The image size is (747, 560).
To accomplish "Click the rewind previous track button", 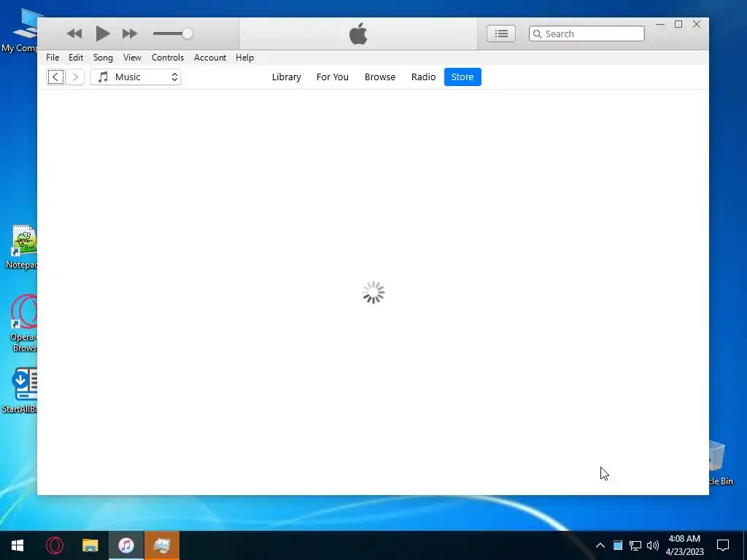I will pyautogui.click(x=74, y=34).
